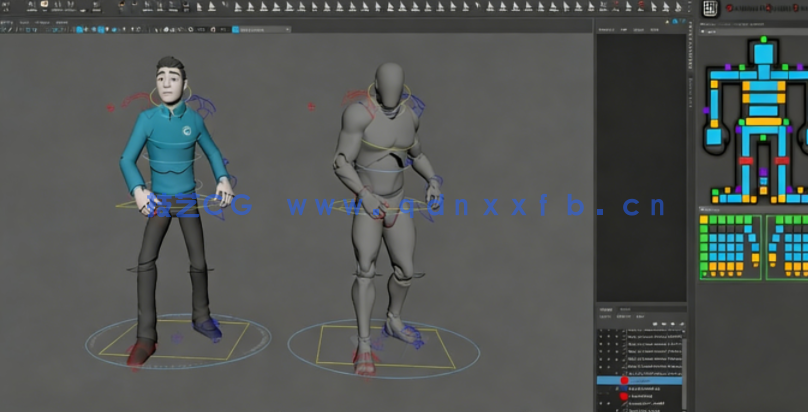Select the right red knee picker button
808x412 pixels.
click(783, 159)
